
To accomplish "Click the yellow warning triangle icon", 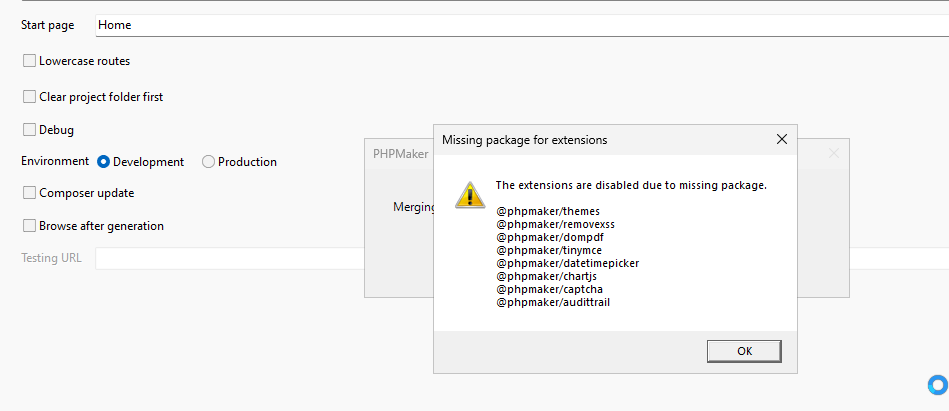I will pos(470,194).
